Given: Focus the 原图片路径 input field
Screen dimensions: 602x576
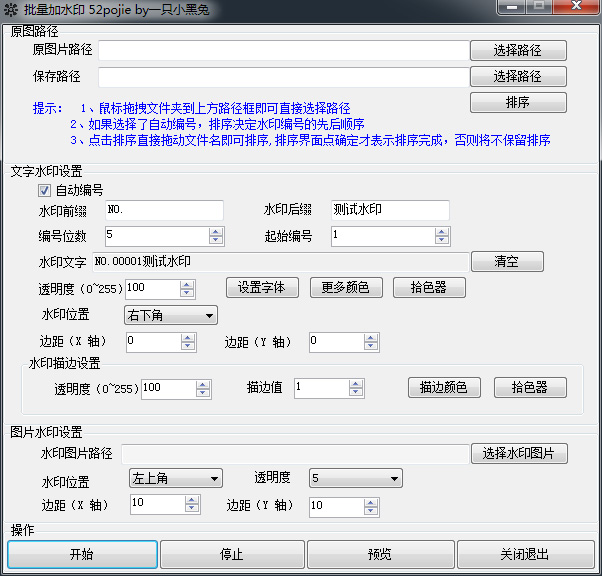Looking at the screenshot, I should pos(284,50).
